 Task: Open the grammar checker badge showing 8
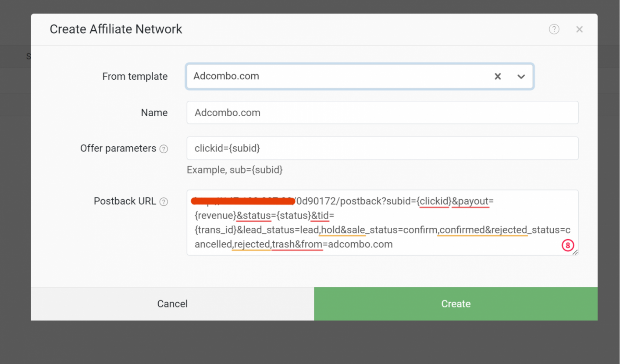tap(568, 246)
